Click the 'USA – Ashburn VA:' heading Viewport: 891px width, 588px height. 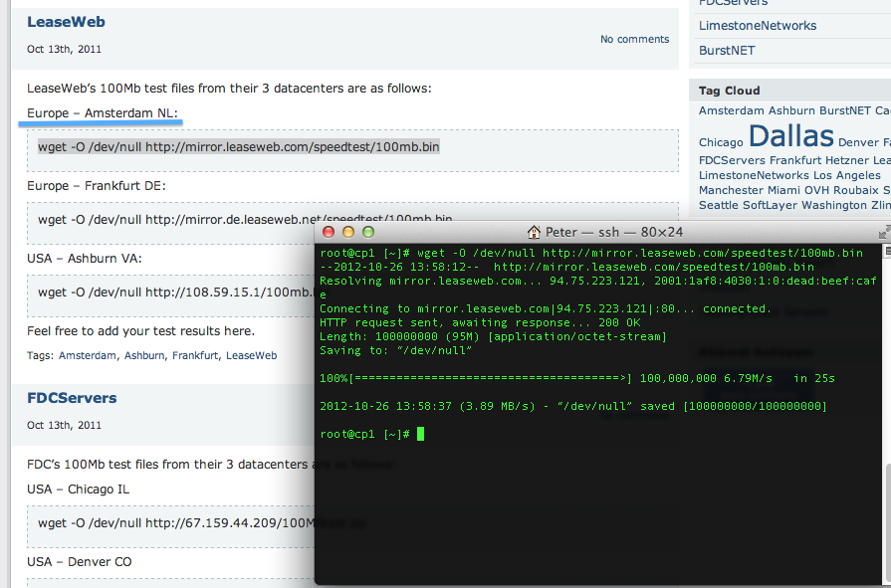[x=84, y=259]
